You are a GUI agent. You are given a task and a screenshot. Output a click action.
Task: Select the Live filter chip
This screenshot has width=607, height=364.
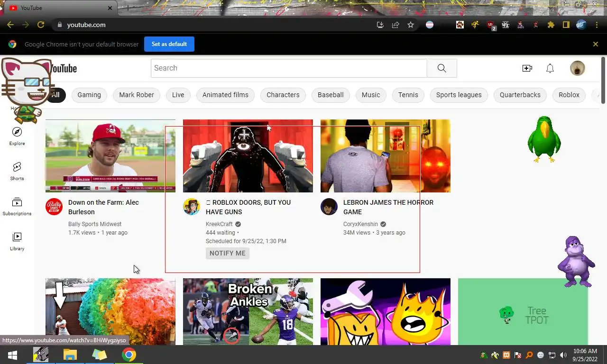point(178,95)
